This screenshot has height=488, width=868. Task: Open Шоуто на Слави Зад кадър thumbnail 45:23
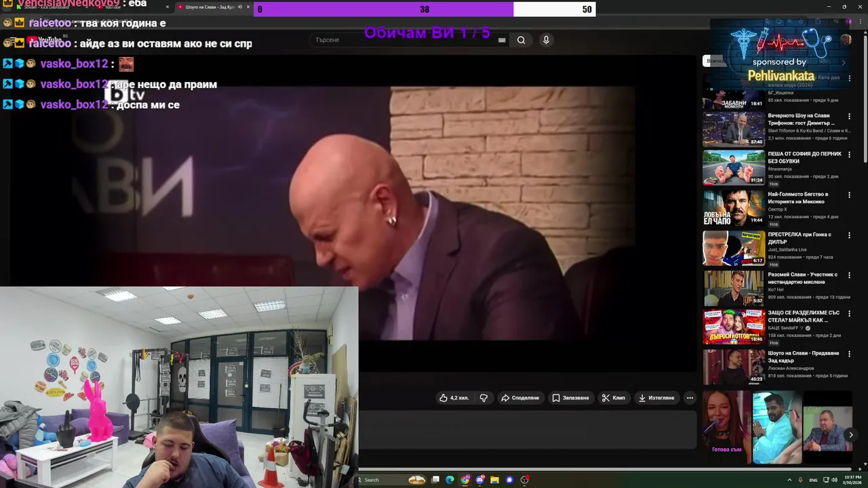(734, 367)
